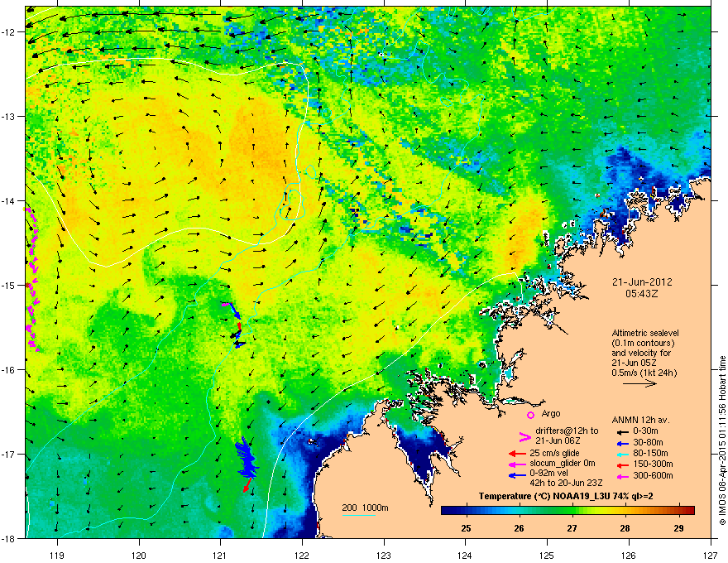Click the 200 1000m isobath label
Viewport: 728px width, 563px height.
point(366,508)
